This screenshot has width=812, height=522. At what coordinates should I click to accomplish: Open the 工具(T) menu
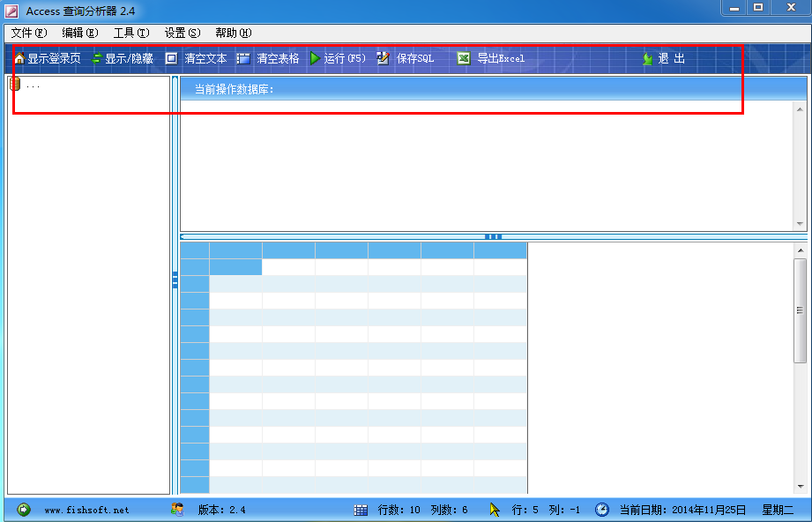[131, 34]
